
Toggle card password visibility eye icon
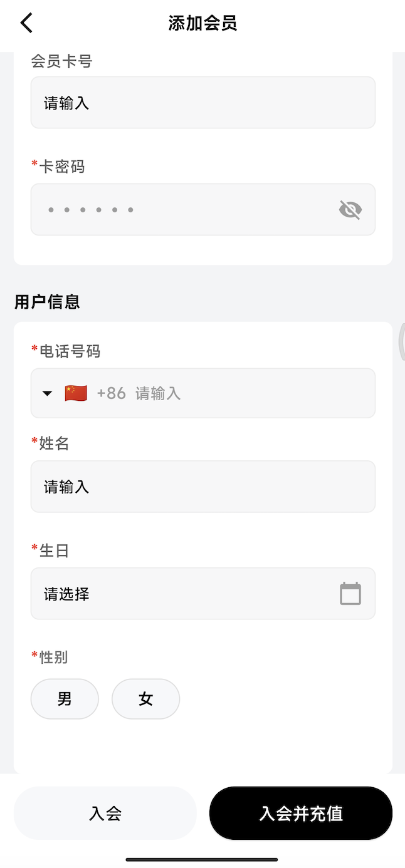point(350,210)
